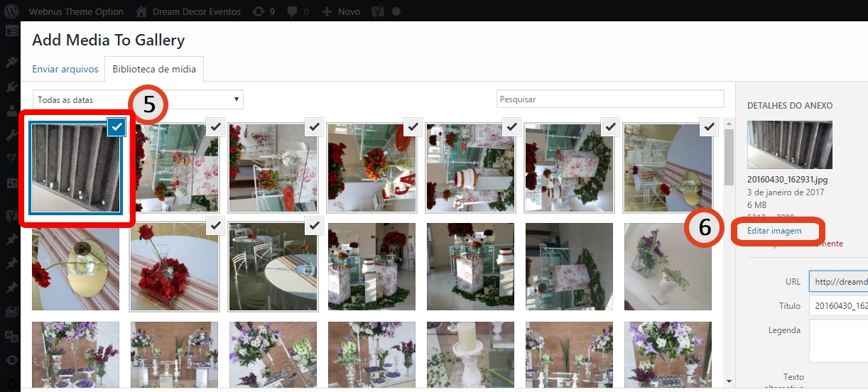Toggle checkmark on fourth thumbnail of first row
The image size is (868, 392).
point(413,126)
